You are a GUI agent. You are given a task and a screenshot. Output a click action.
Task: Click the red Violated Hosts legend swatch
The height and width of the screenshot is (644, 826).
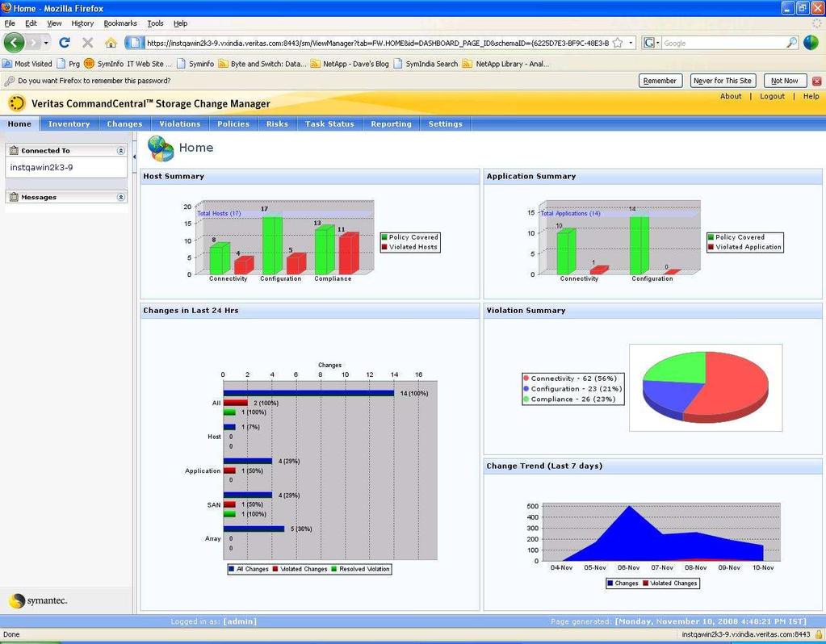[x=384, y=247]
